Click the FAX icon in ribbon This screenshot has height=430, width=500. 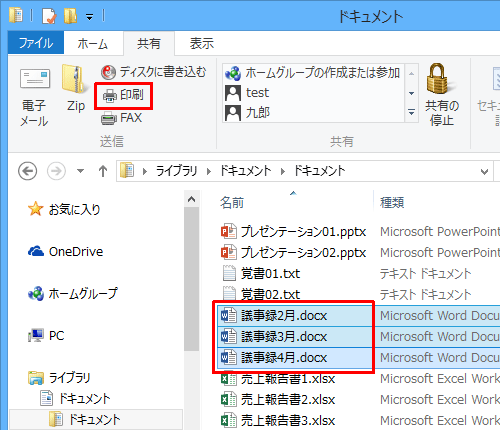click(109, 118)
